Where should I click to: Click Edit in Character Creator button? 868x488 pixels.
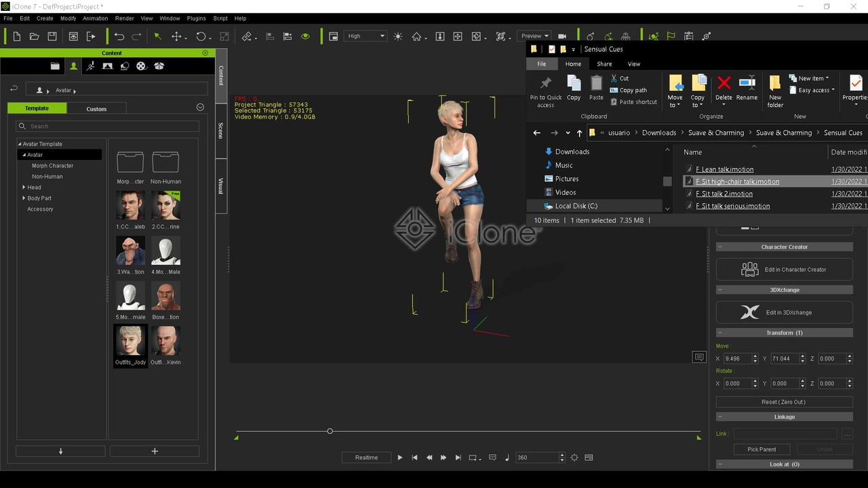click(785, 269)
